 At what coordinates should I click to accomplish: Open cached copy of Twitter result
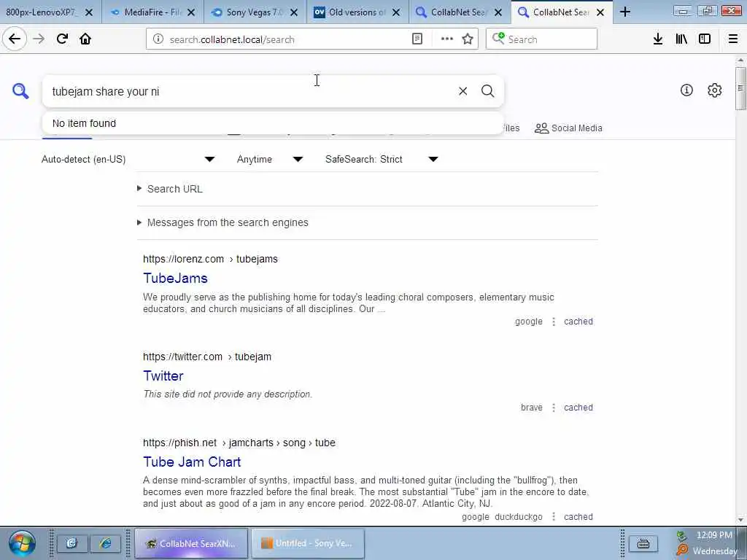click(578, 408)
